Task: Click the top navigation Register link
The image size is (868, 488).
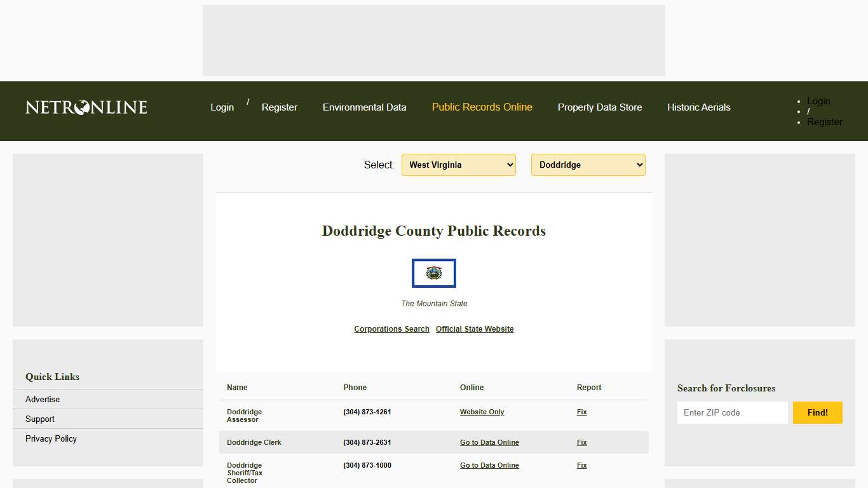Action: [x=280, y=107]
